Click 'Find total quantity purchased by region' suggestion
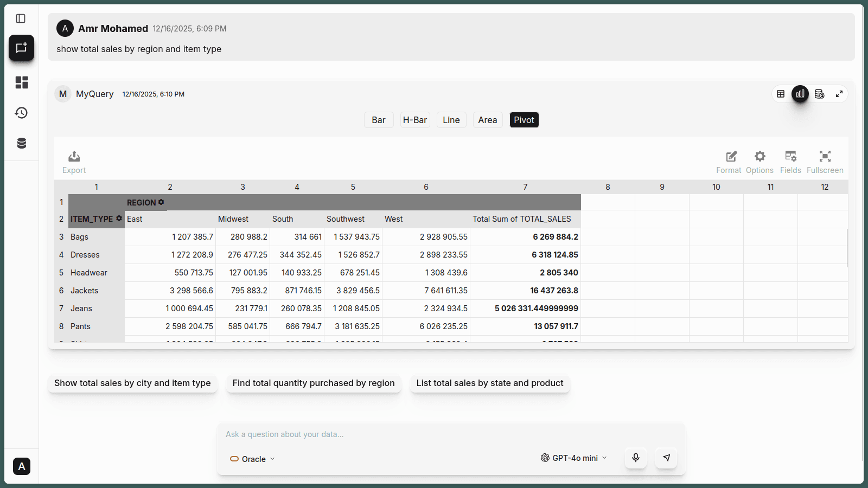This screenshot has height=488, width=868. coord(314,383)
